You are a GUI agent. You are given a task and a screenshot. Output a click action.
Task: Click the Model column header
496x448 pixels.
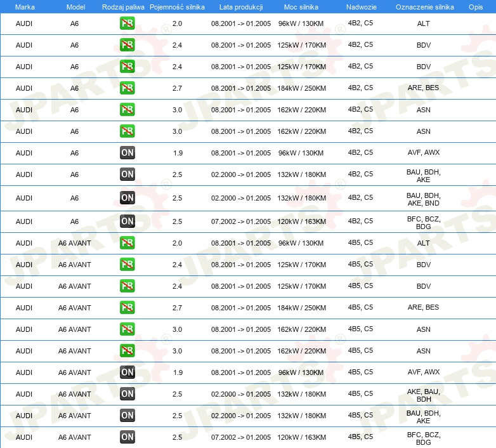75,6
